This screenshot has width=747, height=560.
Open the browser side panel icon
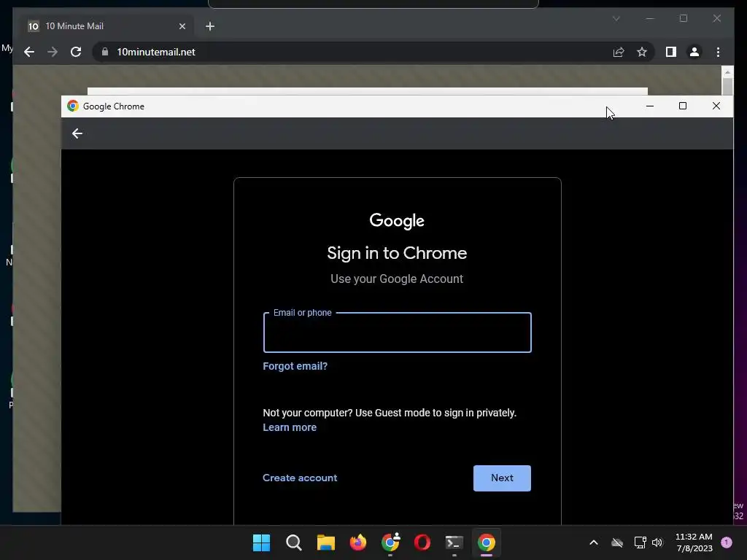point(671,52)
